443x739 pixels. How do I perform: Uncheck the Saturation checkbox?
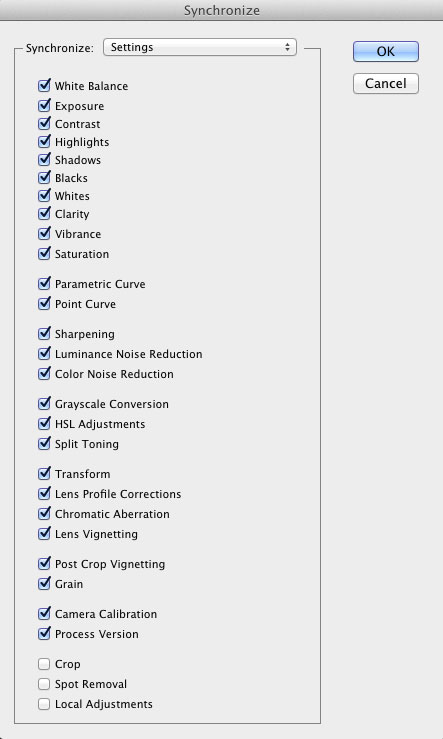click(x=44, y=254)
